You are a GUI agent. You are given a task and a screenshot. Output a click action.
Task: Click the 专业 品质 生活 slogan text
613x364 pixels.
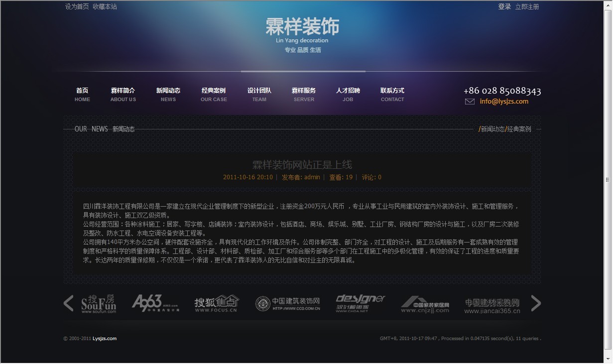click(303, 50)
